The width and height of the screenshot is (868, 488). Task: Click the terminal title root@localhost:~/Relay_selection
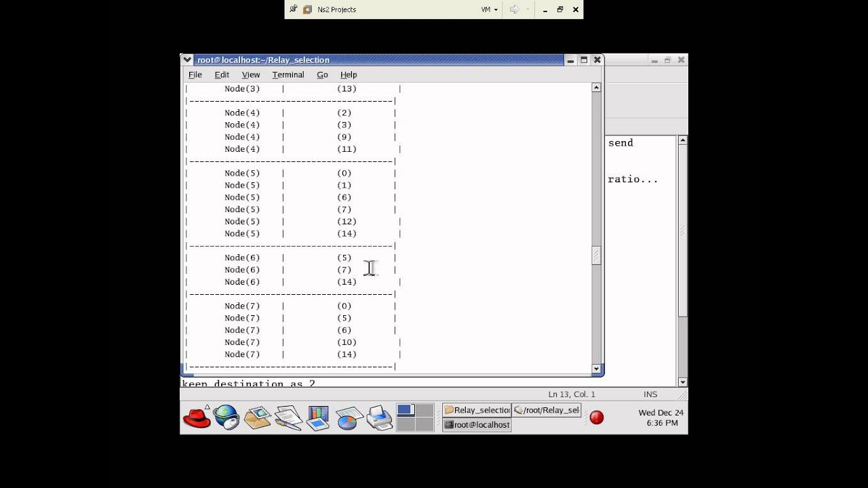pyautogui.click(x=263, y=60)
